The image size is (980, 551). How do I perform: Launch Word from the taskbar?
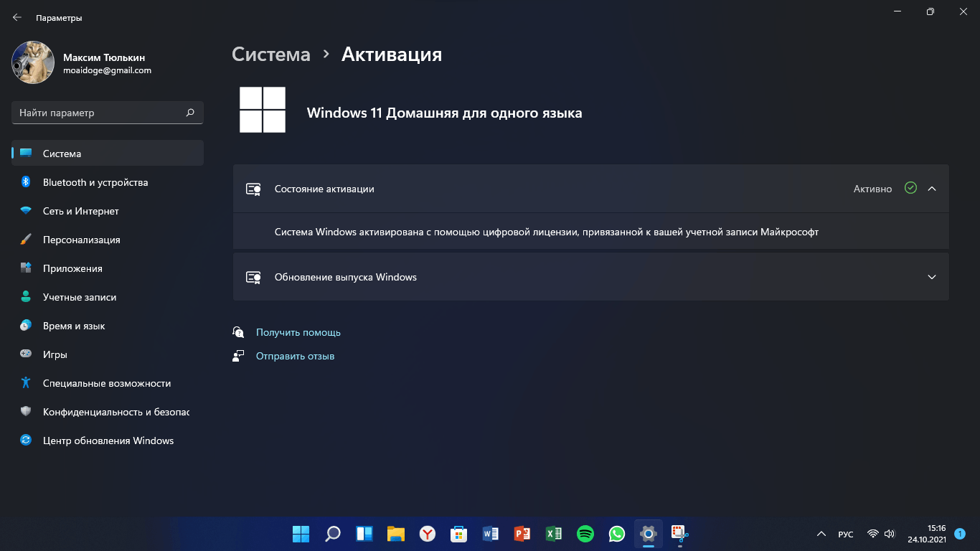[491, 534]
